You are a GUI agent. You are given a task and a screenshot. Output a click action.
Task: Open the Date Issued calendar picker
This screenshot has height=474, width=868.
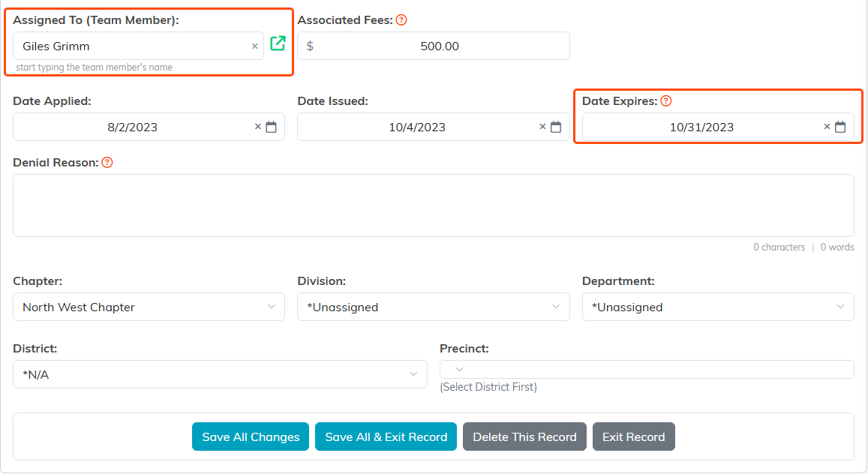coord(556,127)
